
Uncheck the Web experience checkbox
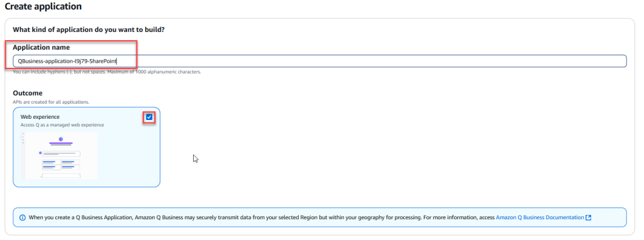click(149, 117)
